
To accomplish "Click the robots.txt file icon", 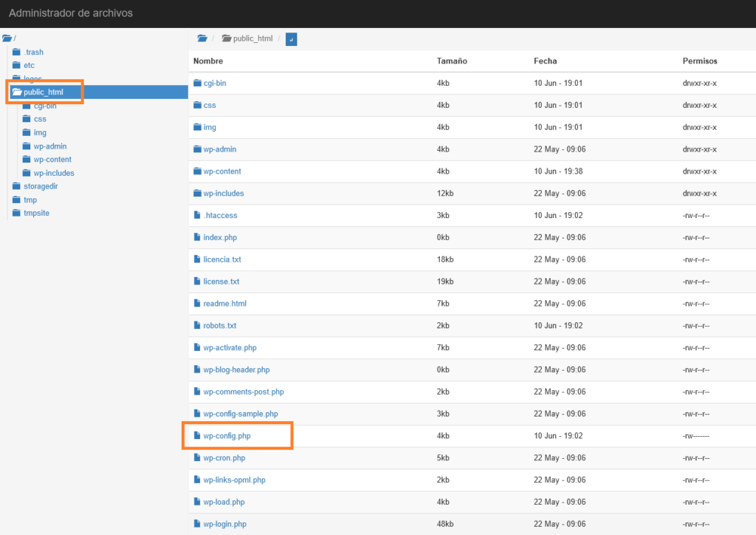I will (197, 325).
